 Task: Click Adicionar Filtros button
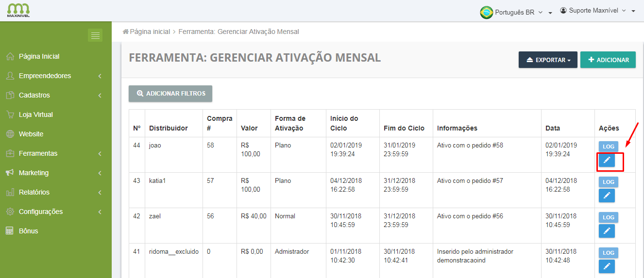point(170,94)
